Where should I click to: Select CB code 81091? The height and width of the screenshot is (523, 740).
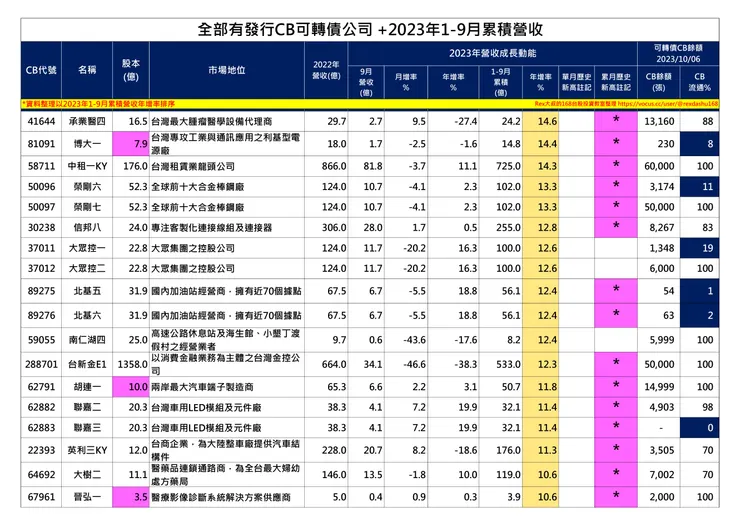point(41,143)
